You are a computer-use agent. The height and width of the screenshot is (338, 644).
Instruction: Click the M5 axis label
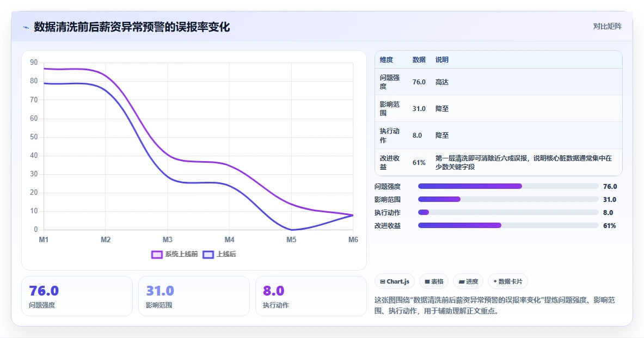pyautogui.click(x=291, y=239)
